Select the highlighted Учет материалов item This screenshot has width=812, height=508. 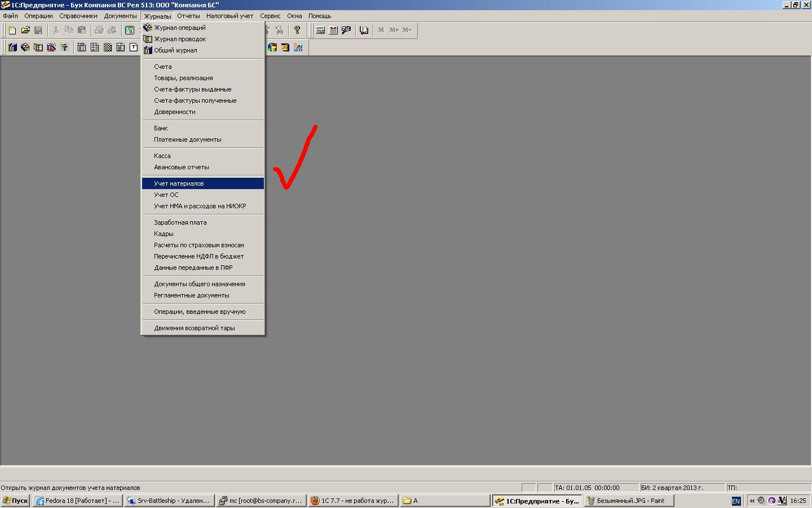(x=203, y=183)
